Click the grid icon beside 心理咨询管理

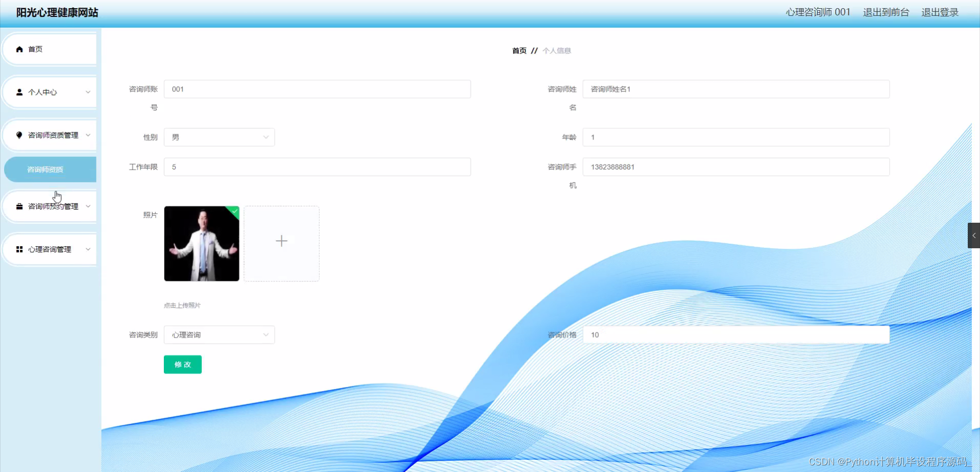(19, 249)
